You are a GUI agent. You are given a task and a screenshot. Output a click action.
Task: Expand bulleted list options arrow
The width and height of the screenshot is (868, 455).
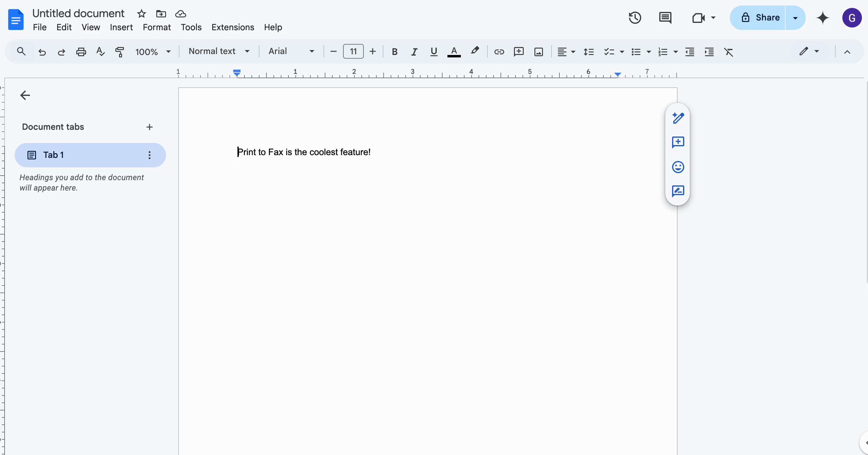(x=649, y=52)
